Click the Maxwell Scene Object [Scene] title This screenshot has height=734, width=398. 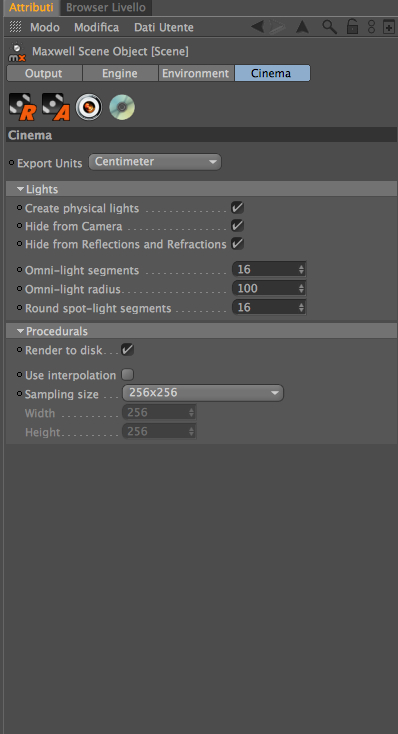click(110, 51)
